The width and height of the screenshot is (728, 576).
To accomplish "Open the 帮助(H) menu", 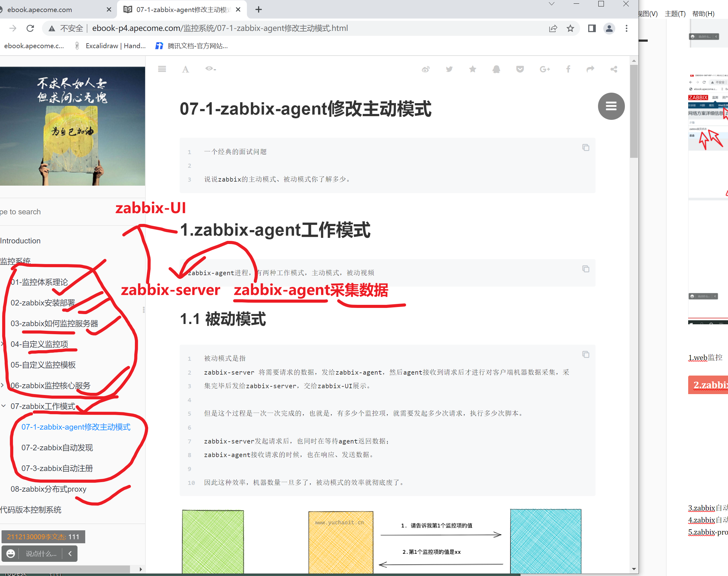I will pos(703,14).
